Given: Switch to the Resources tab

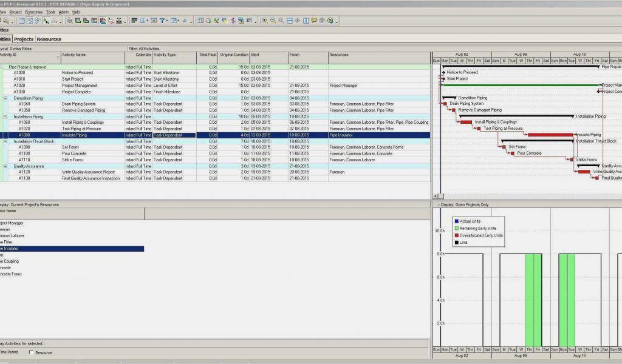Looking at the screenshot, I should [49, 39].
